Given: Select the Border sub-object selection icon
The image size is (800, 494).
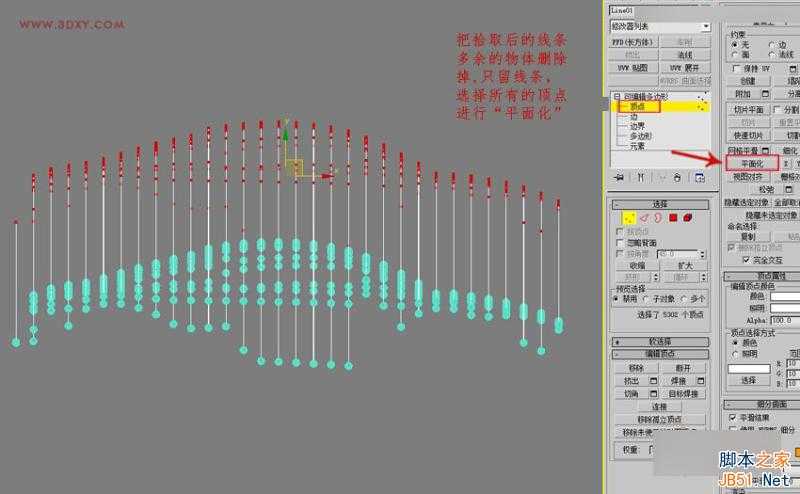Looking at the screenshot, I should point(658,218).
